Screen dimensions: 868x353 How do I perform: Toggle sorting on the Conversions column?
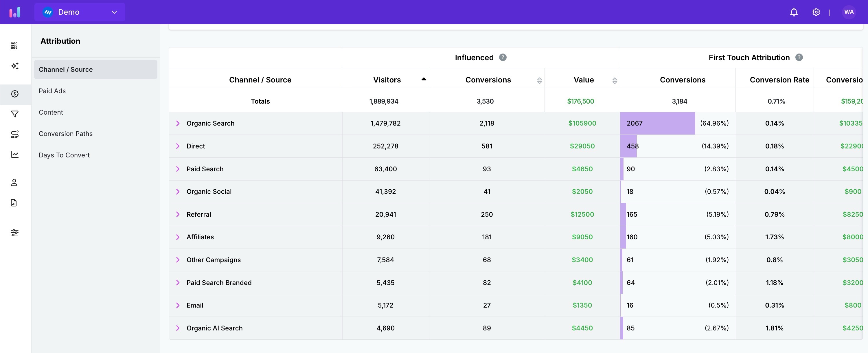click(x=540, y=80)
